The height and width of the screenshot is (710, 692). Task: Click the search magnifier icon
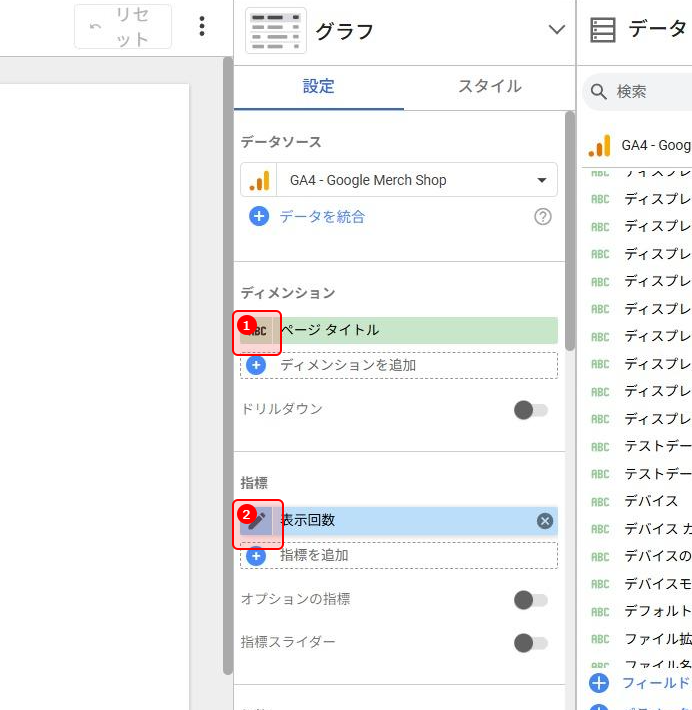click(599, 92)
